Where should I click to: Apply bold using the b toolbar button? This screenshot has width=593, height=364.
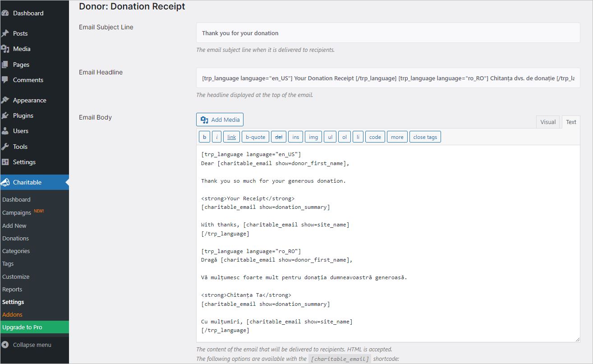click(204, 137)
